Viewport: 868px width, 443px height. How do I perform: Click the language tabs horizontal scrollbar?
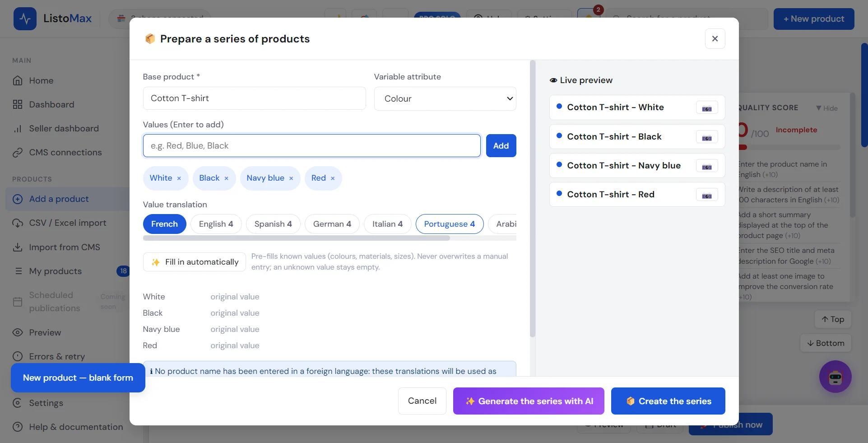pos(297,238)
